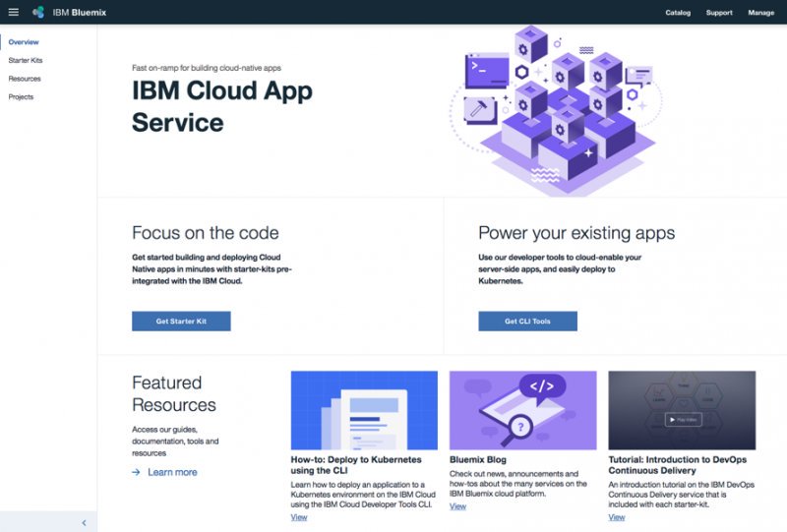Screen dimensions: 787x532
Task: Follow the Learn more link
Action: 172,472
